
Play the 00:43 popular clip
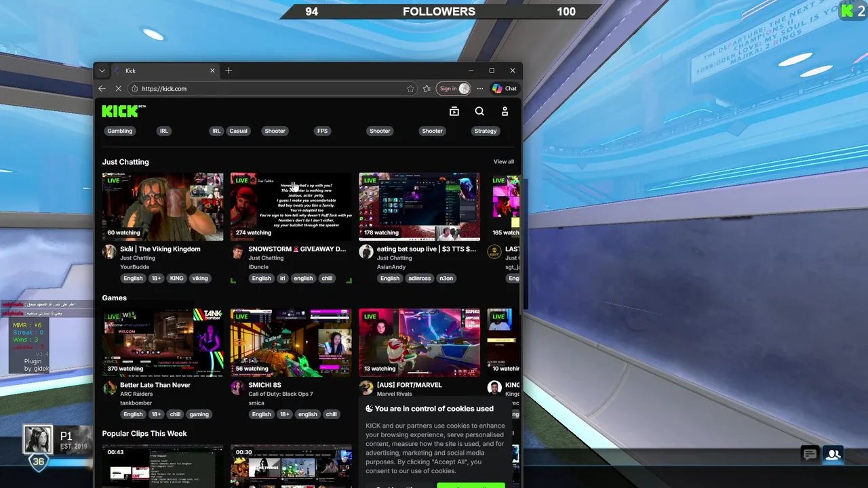pyautogui.click(x=163, y=466)
